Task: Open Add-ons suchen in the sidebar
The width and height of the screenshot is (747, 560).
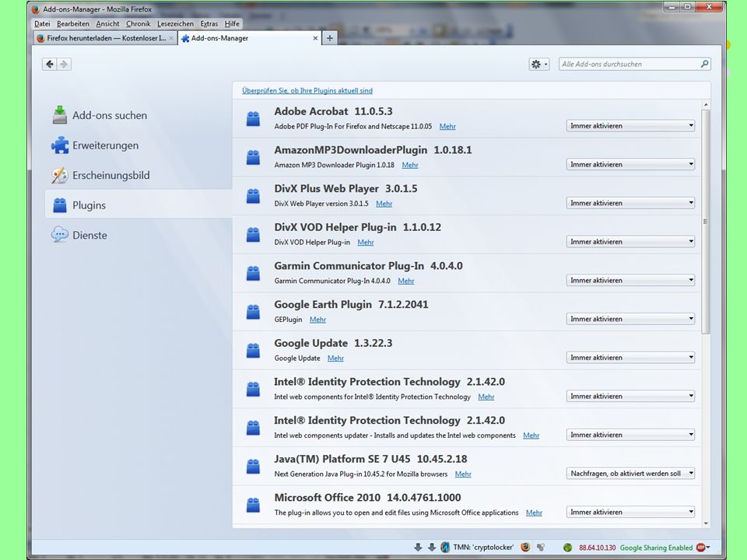Action: pyautogui.click(x=100, y=115)
